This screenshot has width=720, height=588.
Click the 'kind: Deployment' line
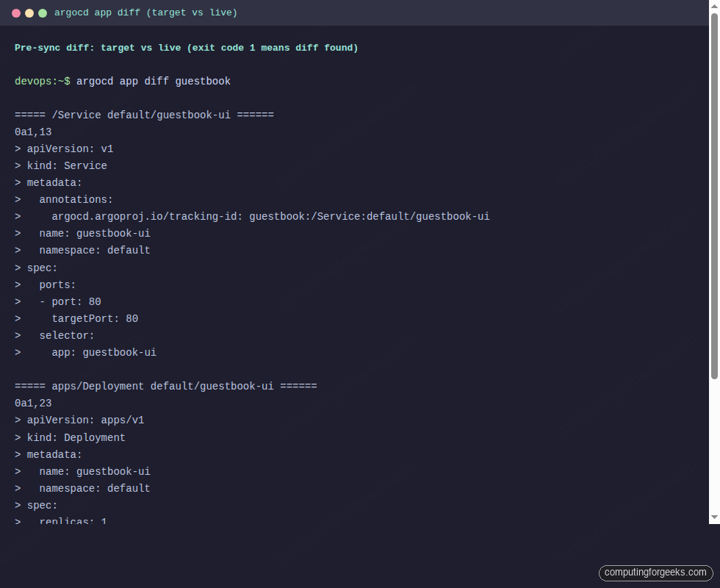70,438
